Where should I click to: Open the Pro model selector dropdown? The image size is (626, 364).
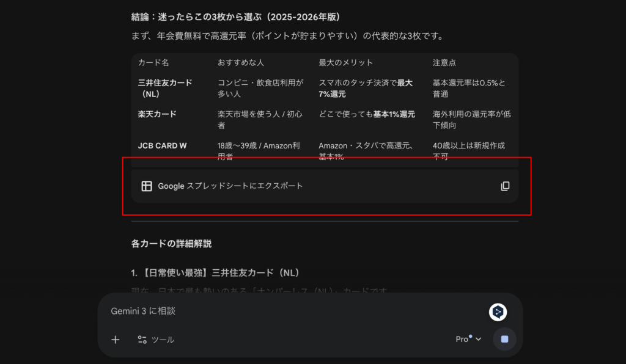click(468, 339)
